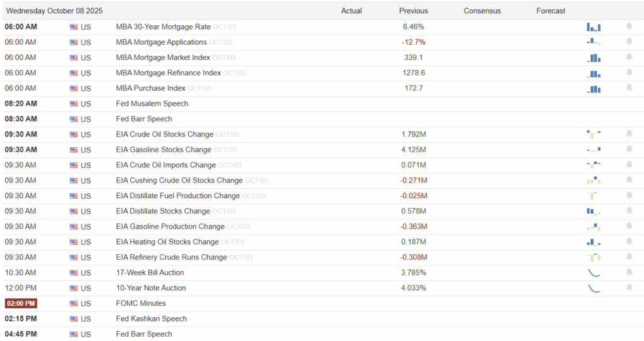Open mini bar chart for MBA Mortgage Market Index
This screenshot has height=341, width=644.
594,58
